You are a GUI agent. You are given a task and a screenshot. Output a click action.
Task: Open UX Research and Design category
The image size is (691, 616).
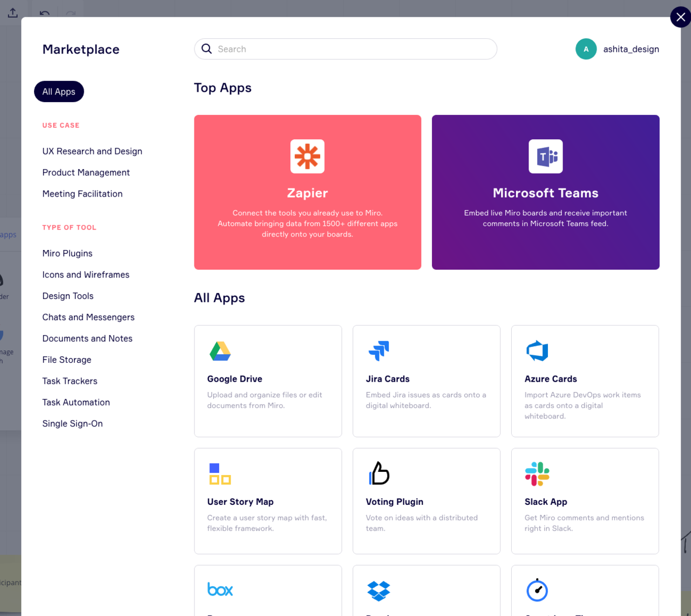click(92, 151)
